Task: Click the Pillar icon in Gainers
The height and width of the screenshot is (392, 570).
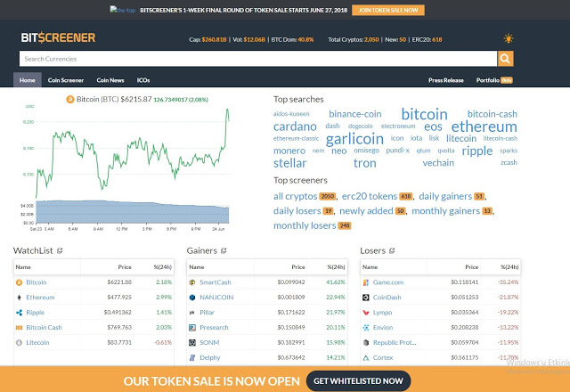Action: click(x=192, y=313)
